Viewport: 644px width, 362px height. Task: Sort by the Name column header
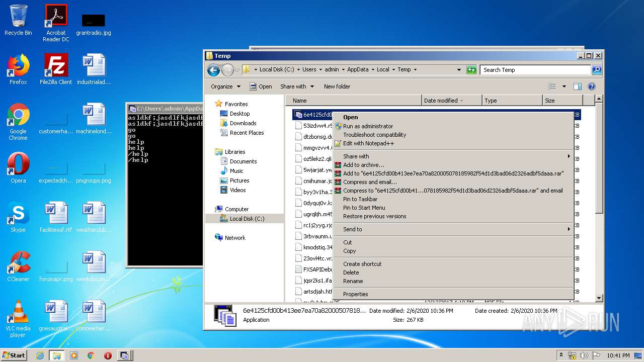point(354,101)
